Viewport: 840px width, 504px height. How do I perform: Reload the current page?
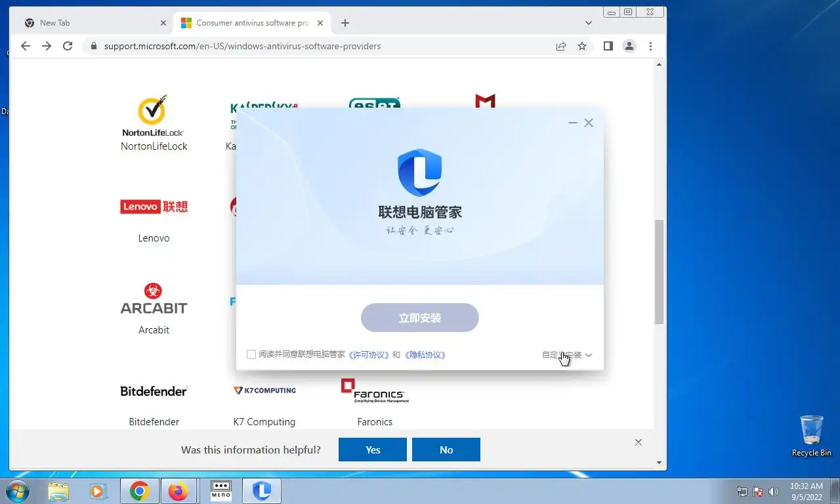coord(67,46)
